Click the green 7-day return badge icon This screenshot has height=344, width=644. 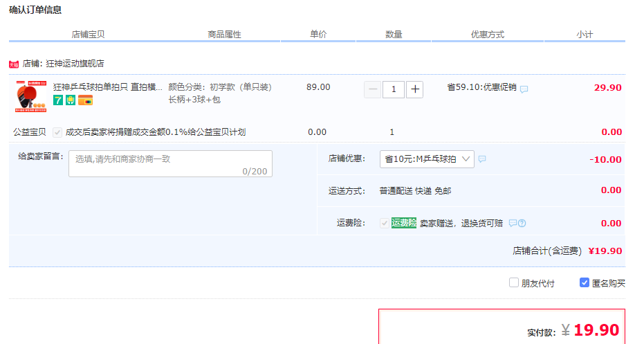(58, 100)
